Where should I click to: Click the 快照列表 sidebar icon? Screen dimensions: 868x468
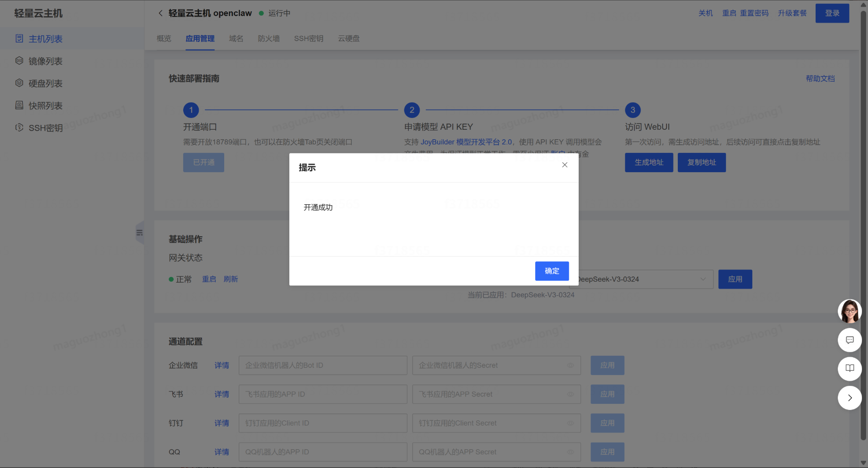point(19,105)
